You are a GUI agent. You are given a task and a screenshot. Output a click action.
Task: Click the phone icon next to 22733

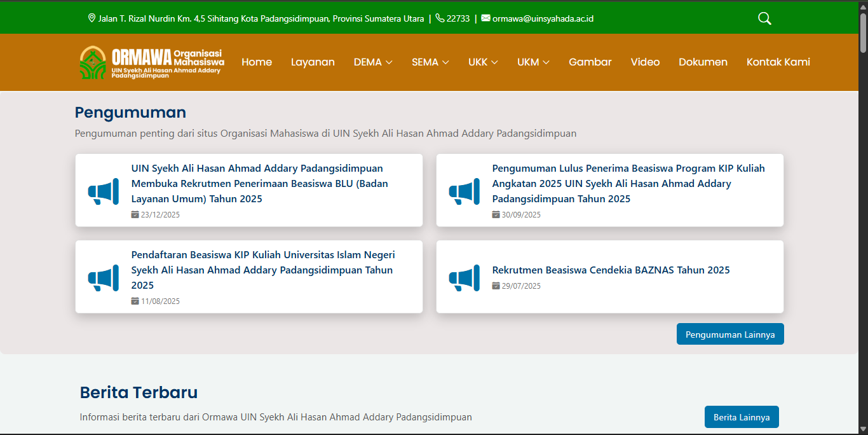pyautogui.click(x=440, y=18)
